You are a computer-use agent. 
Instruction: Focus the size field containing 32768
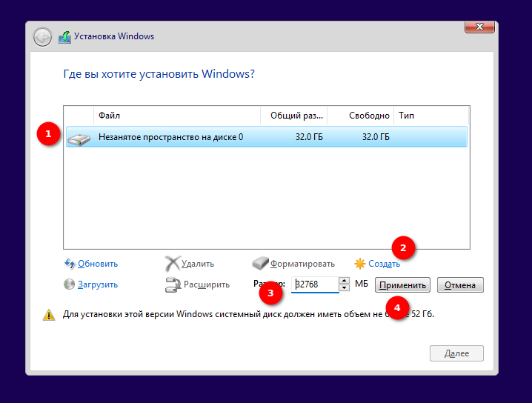pyautogui.click(x=315, y=284)
